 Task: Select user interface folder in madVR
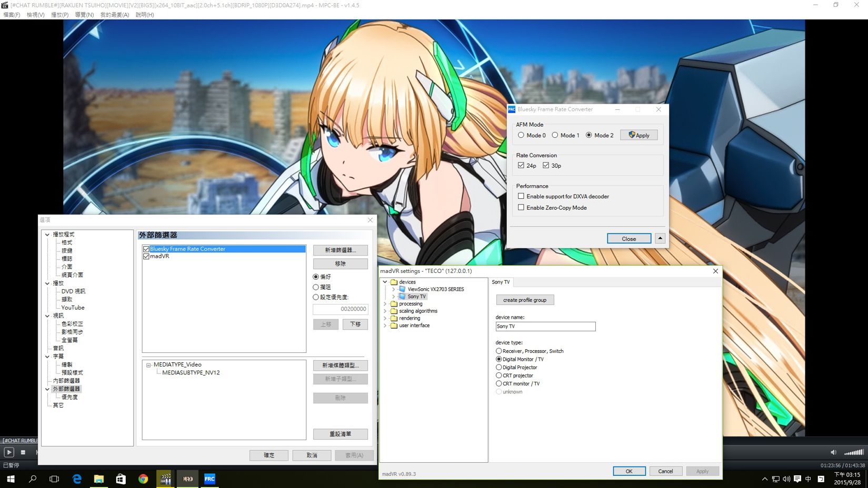pyautogui.click(x=414, y=326)
